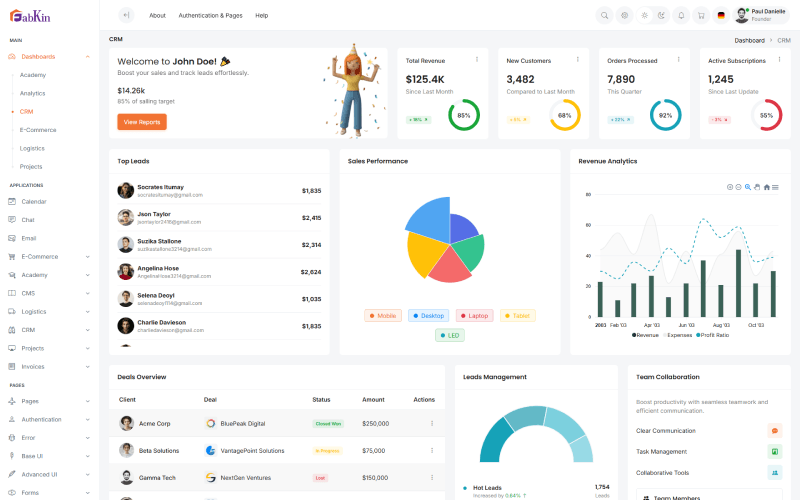The width and height of the screenshot is (800, 500).
Task: Open Total Revenue card options menu
Action: coord(477,59)
